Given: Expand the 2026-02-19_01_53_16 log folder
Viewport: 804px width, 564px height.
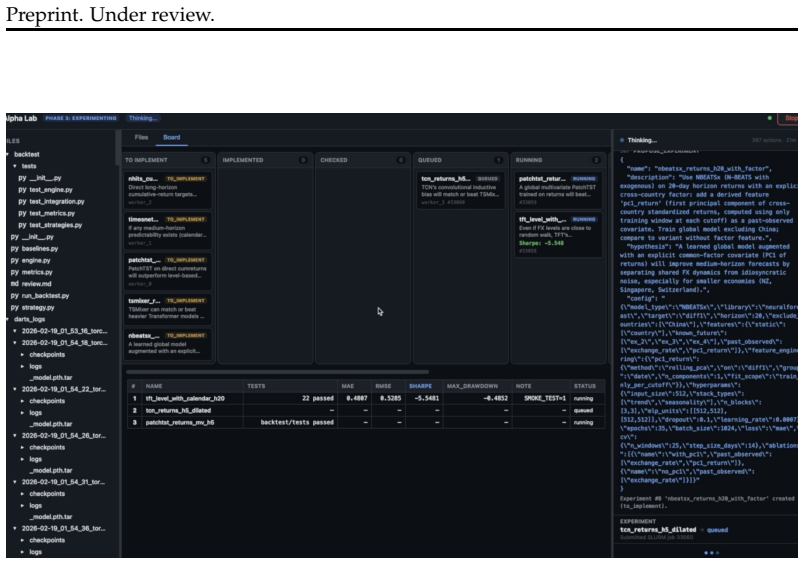Looking at the screenshot, I should [15, 331].
